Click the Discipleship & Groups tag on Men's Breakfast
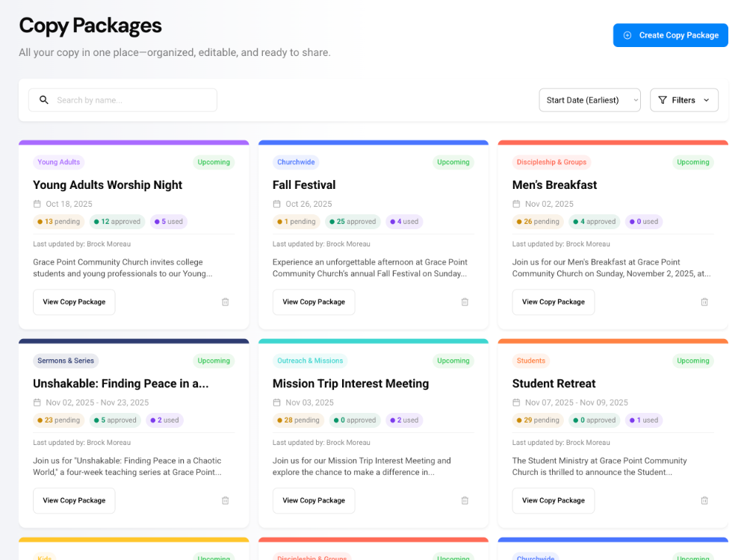747x560 pixels. pyautogui.click(x=552, y=162)
